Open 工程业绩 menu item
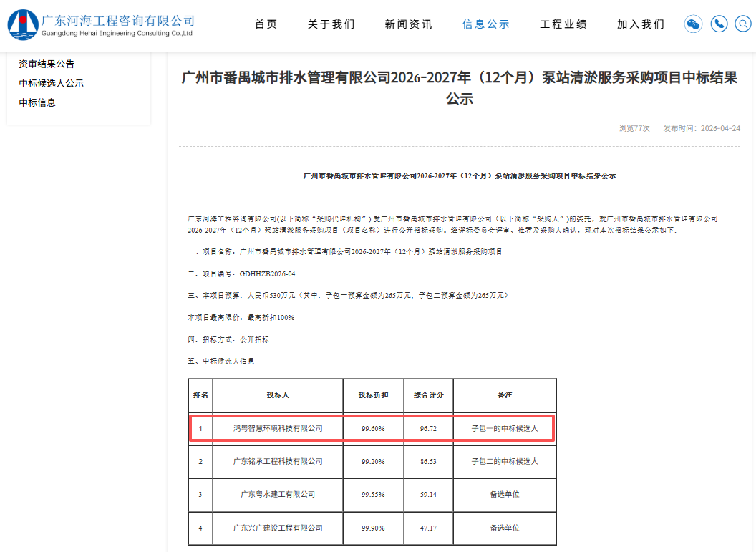Viewport: 756px width, 552px height. 563,24
